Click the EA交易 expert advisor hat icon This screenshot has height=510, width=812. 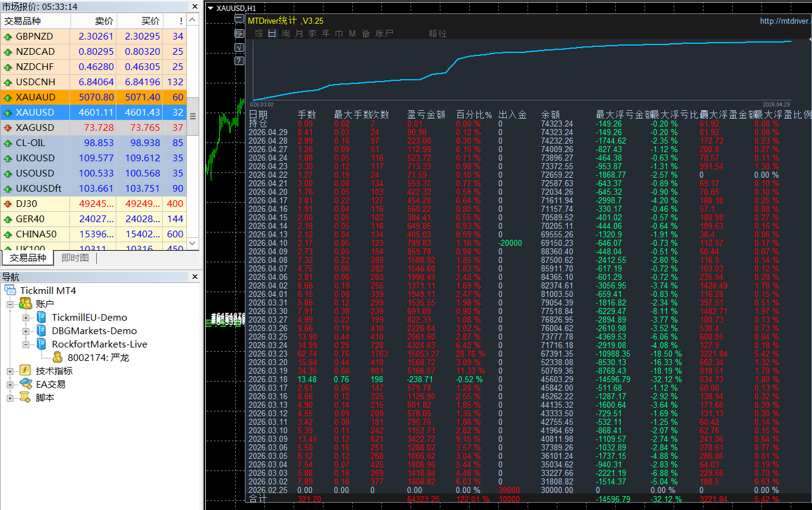point(26,384)
